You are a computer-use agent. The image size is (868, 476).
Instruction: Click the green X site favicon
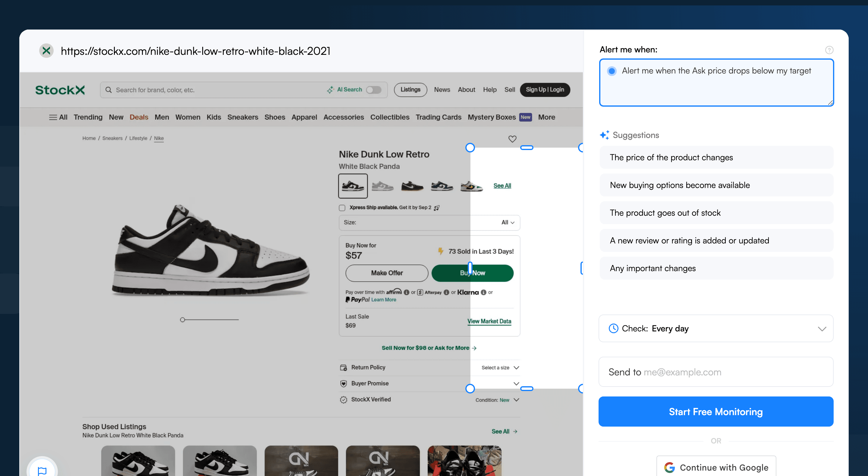point(46,51)
